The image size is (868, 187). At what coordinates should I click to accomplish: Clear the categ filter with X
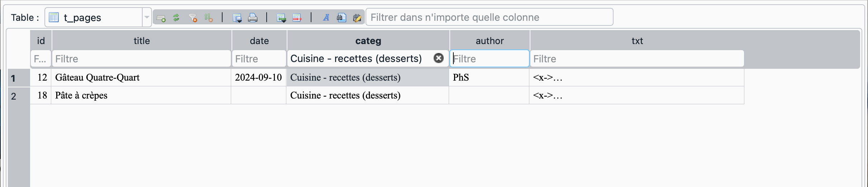(x=439, y=58)
